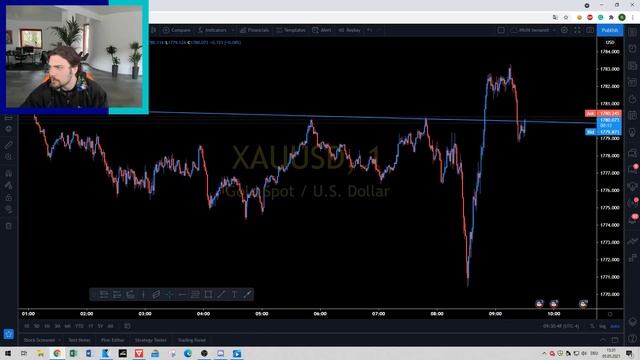
Task: Open the Strategy Tester tab
Action: click(x=151, y=340)
